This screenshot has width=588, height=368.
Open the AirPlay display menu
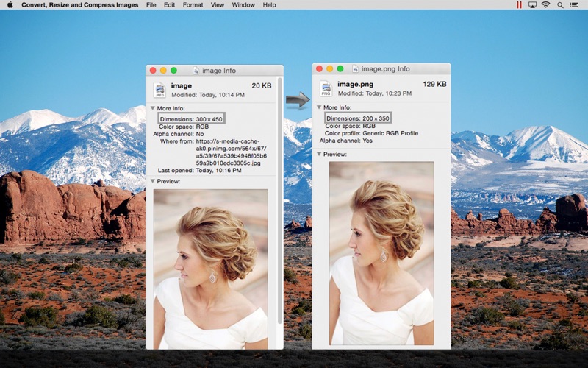(532, 5)
